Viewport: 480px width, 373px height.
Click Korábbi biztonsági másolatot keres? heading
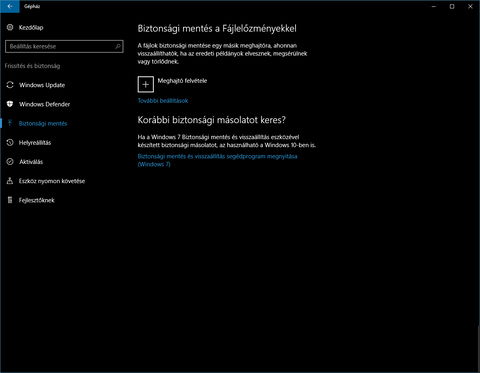point(212,120)
